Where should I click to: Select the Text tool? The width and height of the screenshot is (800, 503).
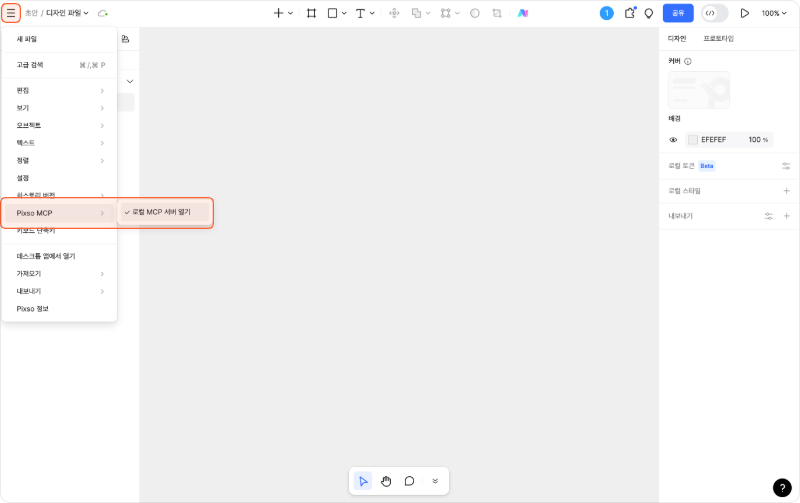[360, 13]
